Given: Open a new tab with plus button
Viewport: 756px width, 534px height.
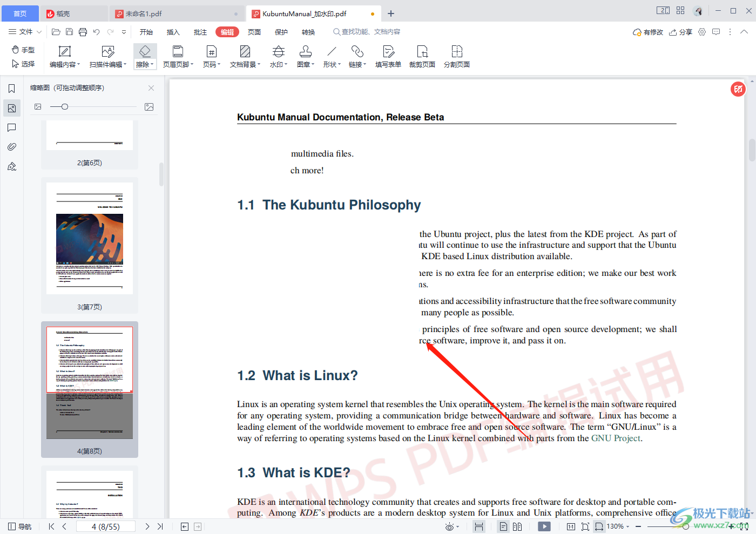Looking at the screenshot, I should point(391,13).
